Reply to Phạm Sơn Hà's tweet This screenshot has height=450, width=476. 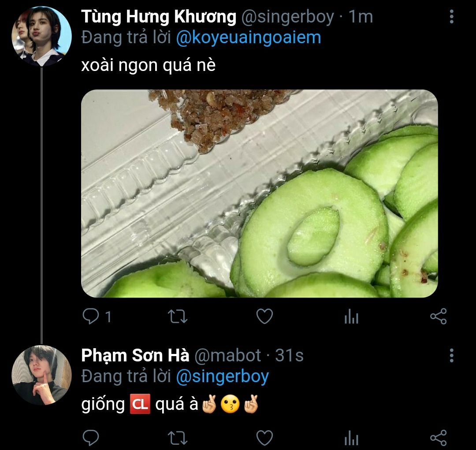(91, 438)
